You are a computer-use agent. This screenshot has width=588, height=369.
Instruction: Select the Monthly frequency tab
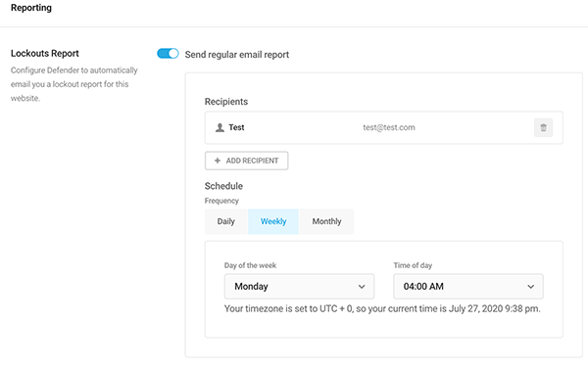click(x=326, y=221)
